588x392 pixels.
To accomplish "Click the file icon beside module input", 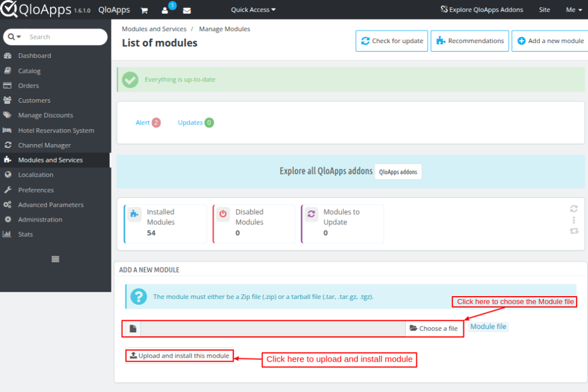I will pos(133,329).
